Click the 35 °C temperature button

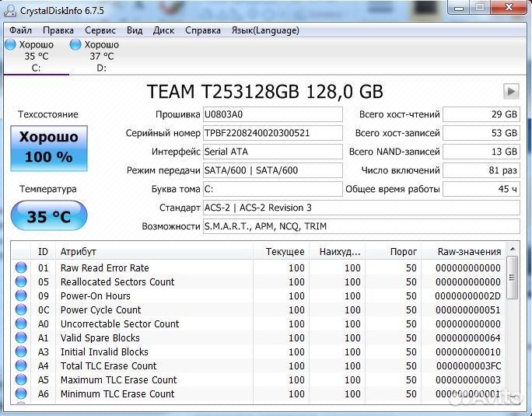pyautogui.click(x=49, y=216)
